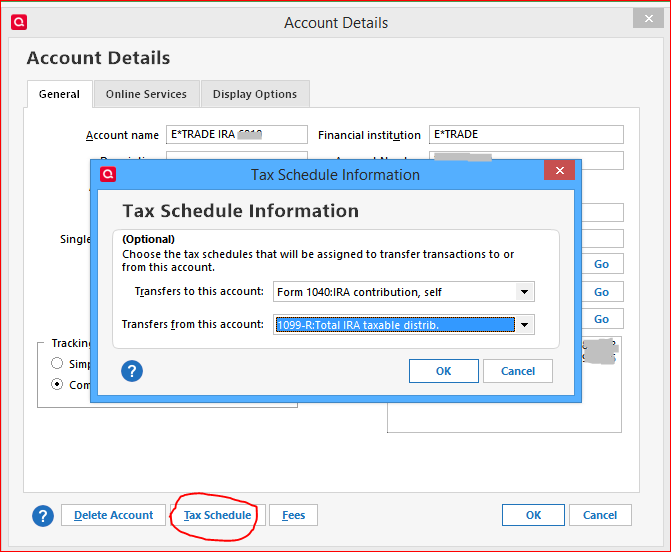Viewport: 671px width, 552px height.
Task: Open help icon beside Delete Account button
Action: [43, 516]
